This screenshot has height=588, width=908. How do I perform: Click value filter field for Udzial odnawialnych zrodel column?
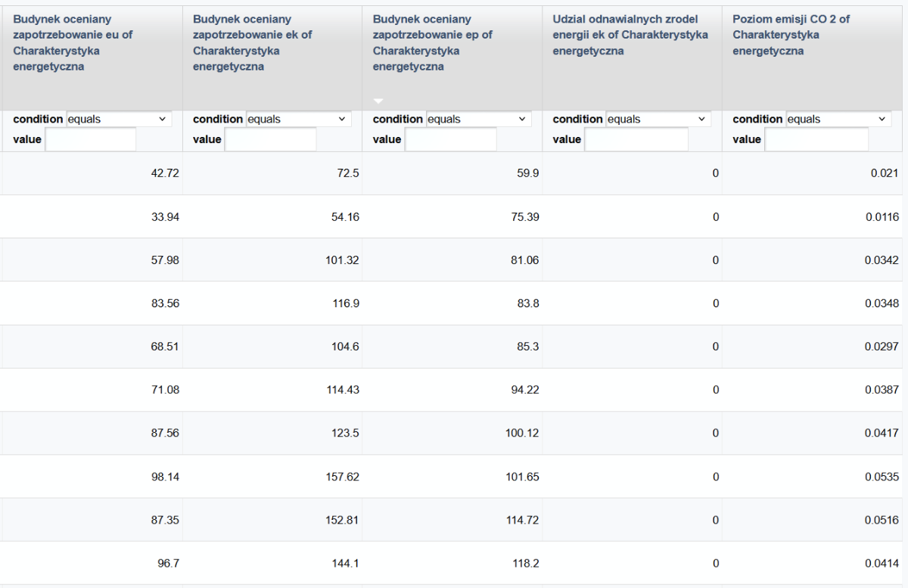point(636,139)
